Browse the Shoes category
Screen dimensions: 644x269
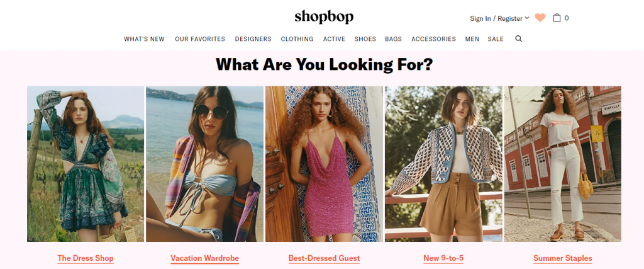(365, 39)
